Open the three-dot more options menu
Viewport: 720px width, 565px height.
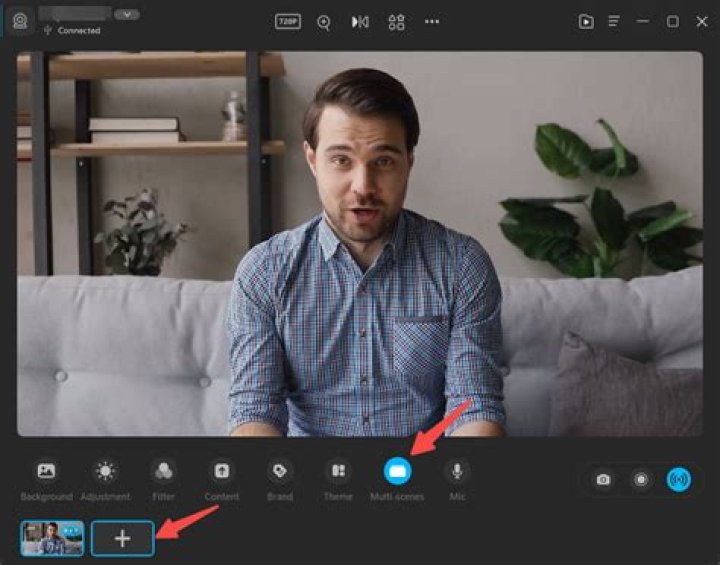432,22
